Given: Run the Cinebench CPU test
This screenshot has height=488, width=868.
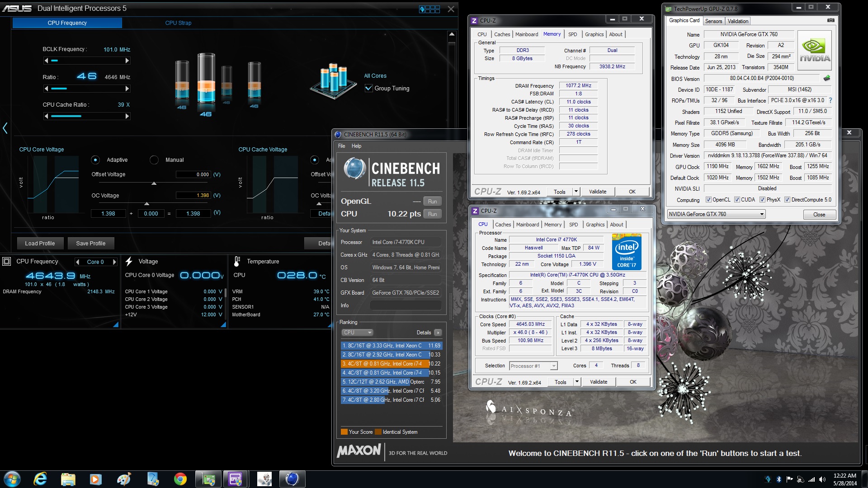Looking at the screenshot, I should 432,214.
